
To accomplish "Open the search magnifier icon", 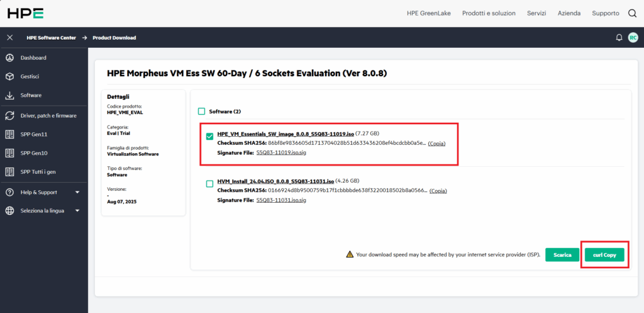I will [x=632, y=13].
